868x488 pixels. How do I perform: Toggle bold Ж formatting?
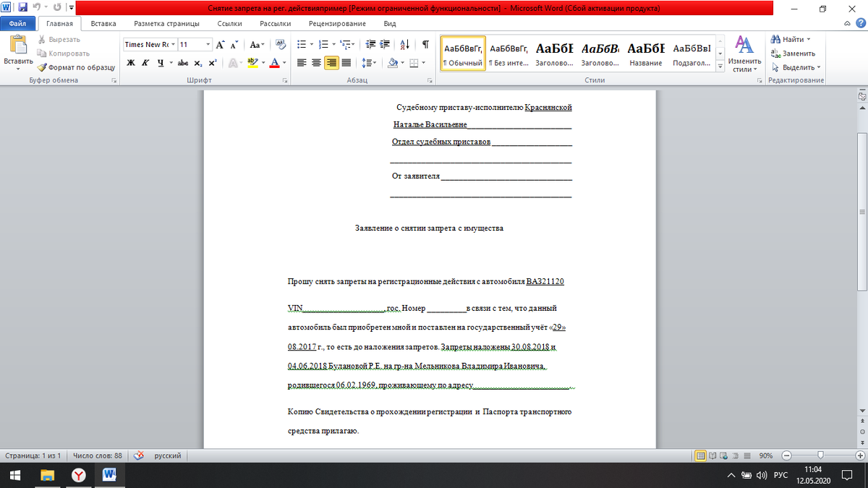pyautogui.click(x=131, y=63)
